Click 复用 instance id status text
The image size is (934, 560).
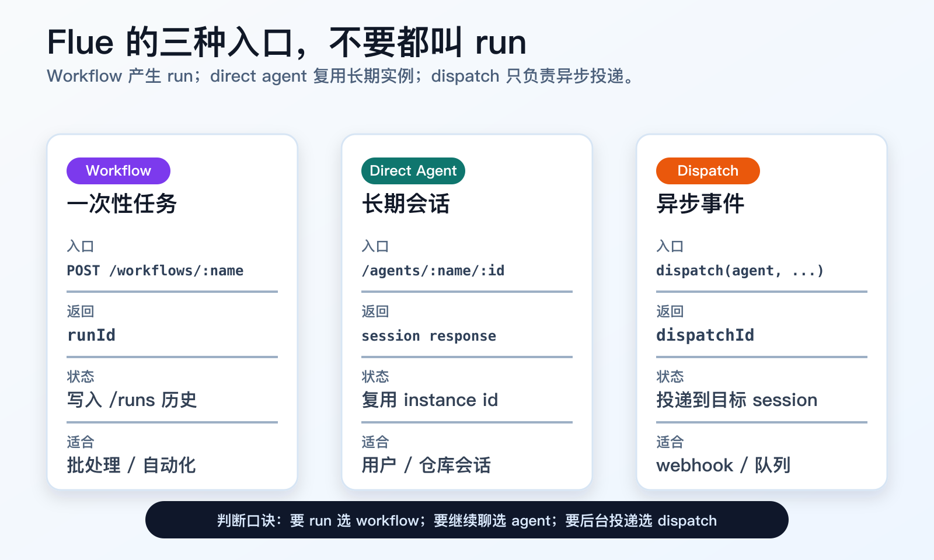pyautogui.click(x=430, y=400)
